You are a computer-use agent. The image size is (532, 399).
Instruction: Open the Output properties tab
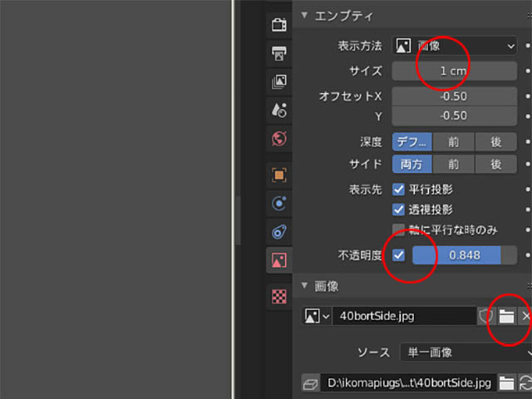tap(279, 53)
